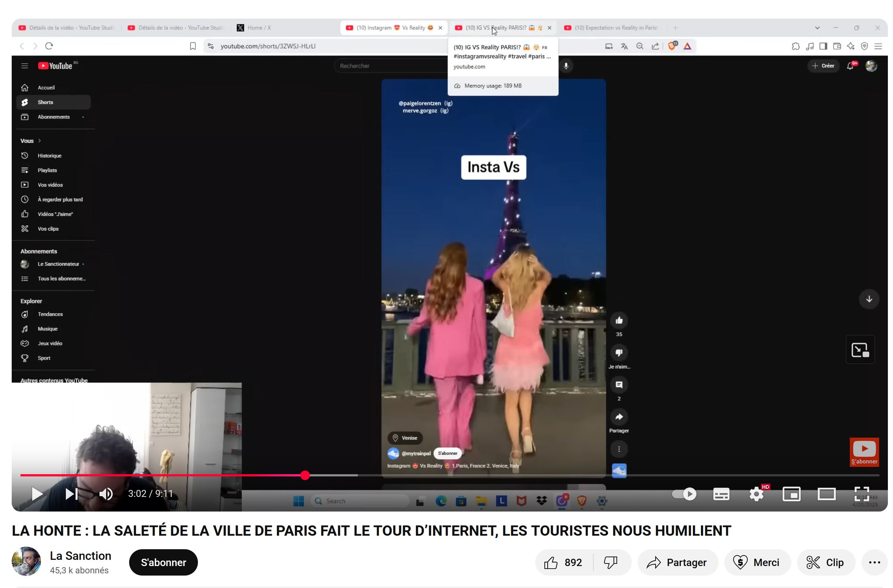Toggle the autoplay switch in the player
The width and height of the screenshot is (893, 588).
point(684,494)
